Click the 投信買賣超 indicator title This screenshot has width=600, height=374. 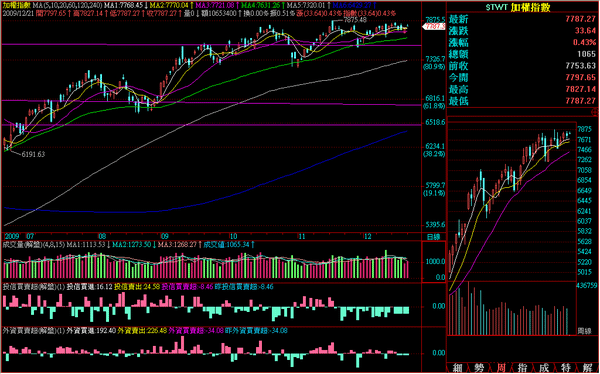click(x=25, y=287)
